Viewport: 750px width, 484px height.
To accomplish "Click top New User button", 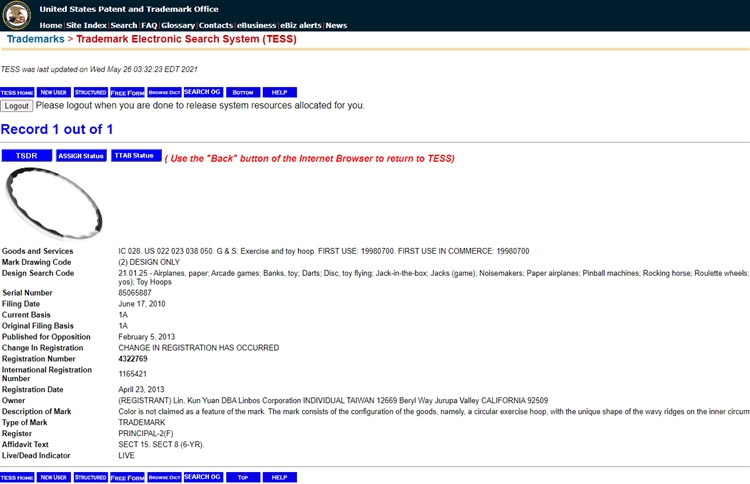I will point(54,92).
